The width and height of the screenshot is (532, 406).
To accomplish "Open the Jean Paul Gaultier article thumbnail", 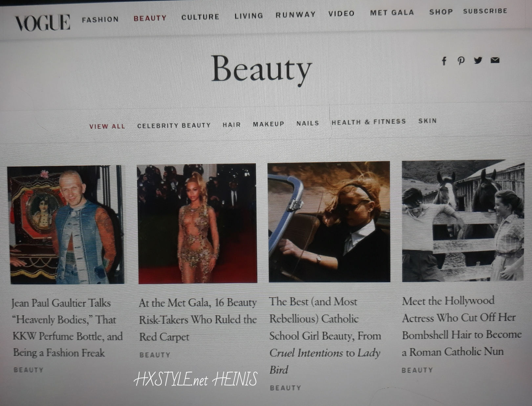I will [x=66, y=225].
